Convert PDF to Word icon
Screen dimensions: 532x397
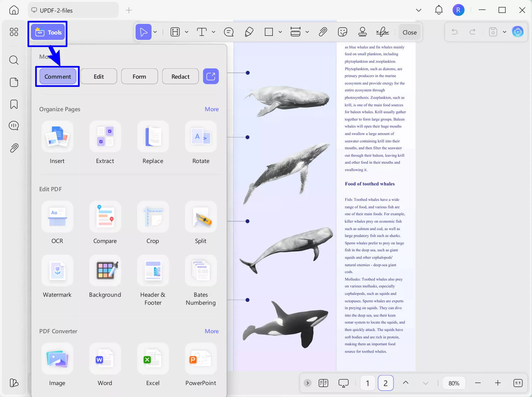(x=105, y=359)
